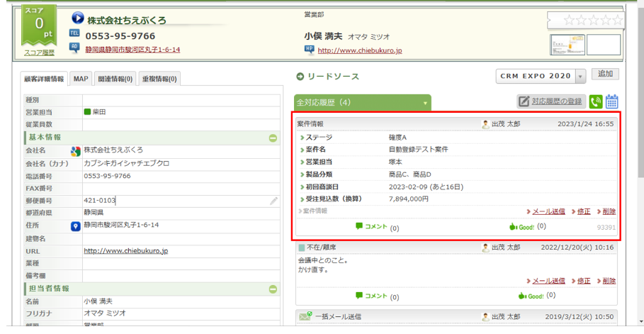Screen dimensions: 644x334
Task: Open the スコア履歴 link
Action: [x=39, y=52]
